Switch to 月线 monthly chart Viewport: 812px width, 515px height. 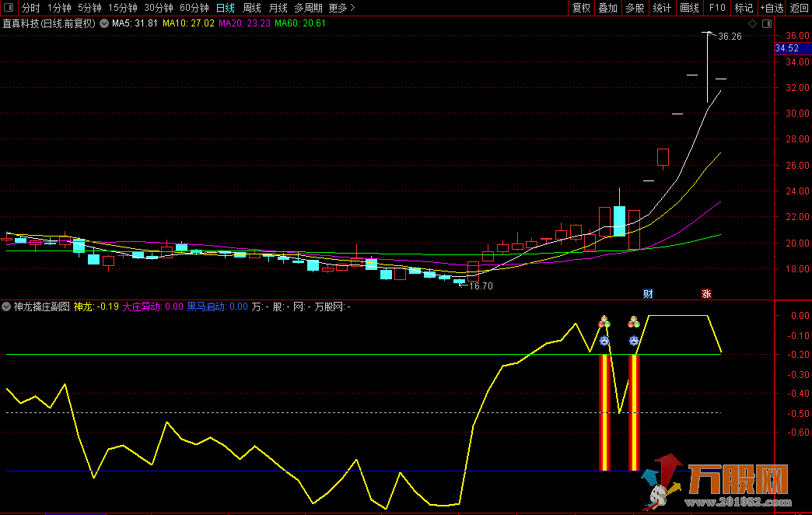point(278,8)
